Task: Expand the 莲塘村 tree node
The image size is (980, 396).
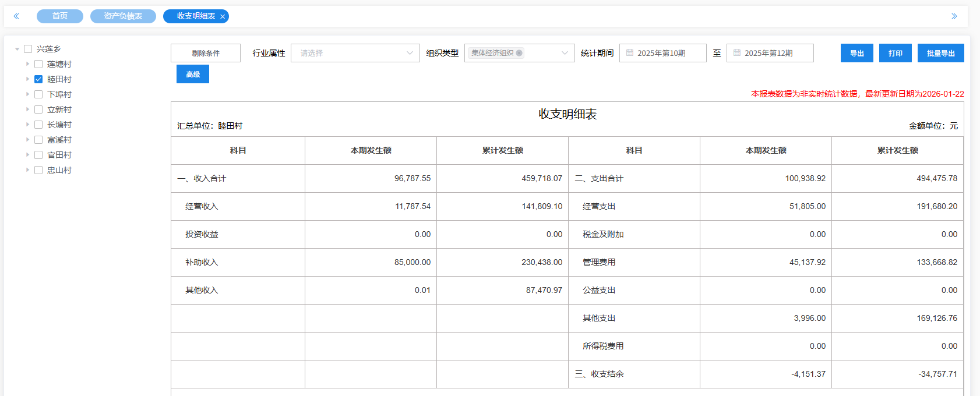Action: 27,64
